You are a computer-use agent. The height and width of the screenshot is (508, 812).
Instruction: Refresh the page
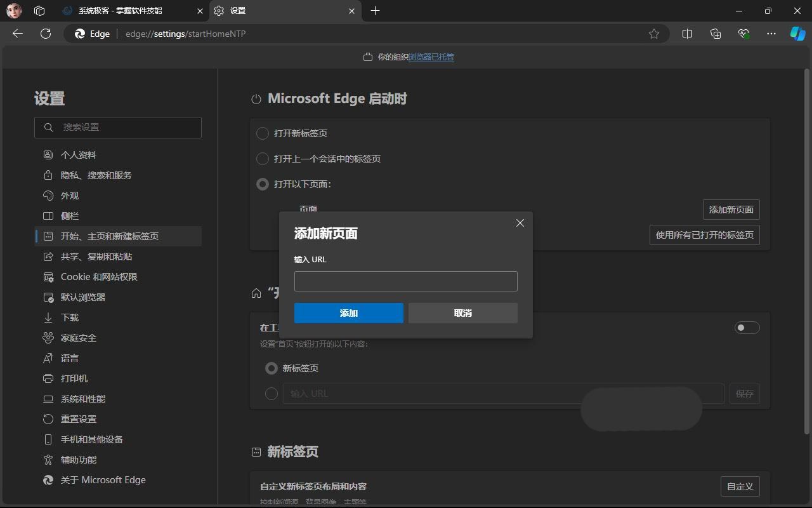click(46, 34)
